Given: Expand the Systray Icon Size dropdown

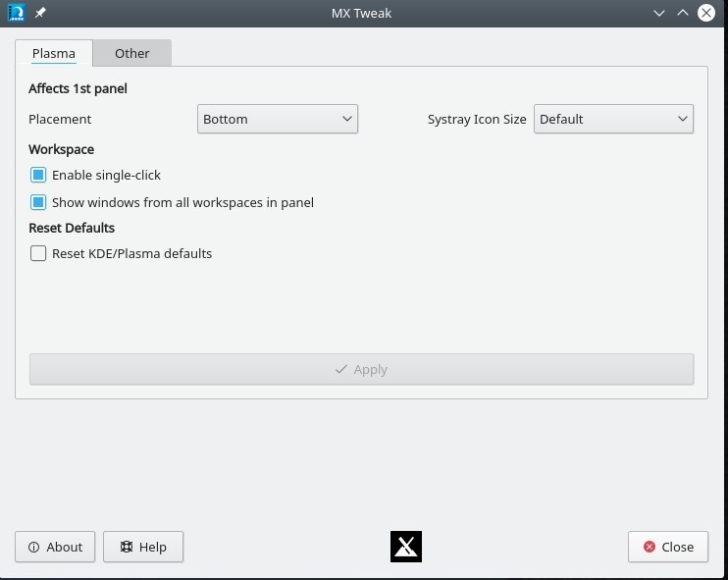Looking at the screenshot, I should [x=613, y=119].
